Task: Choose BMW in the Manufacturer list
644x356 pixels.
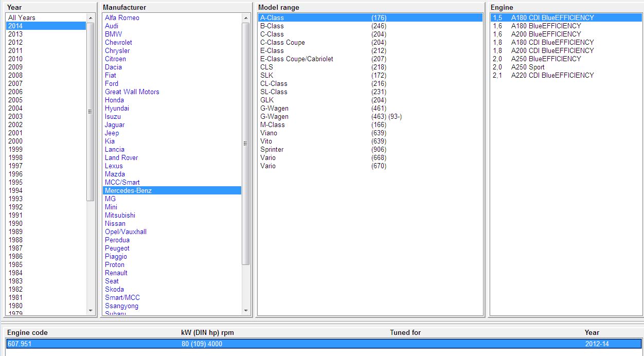Action: pyautogui.click(x=111, y=34)
